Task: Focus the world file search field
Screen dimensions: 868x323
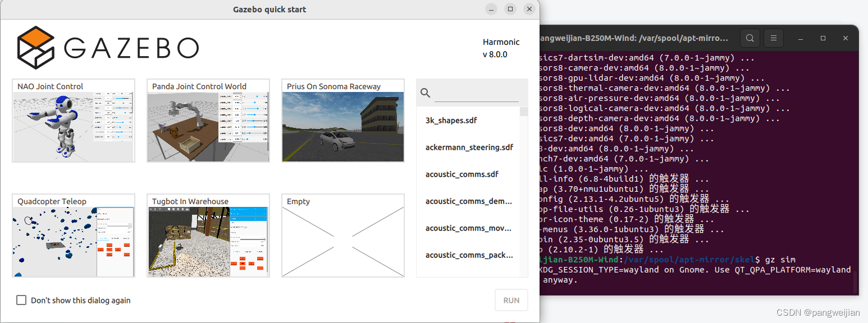Action: pos(477,94)
